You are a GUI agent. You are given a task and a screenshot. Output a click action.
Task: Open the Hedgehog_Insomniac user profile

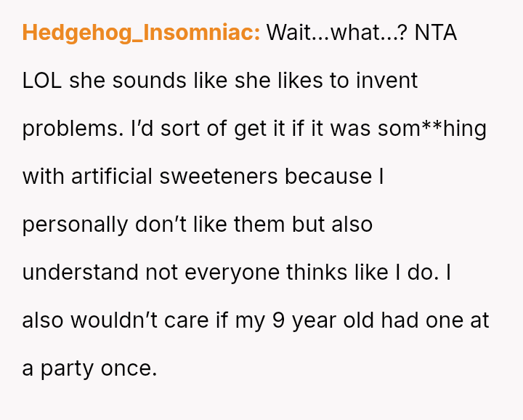coord(141,33)
